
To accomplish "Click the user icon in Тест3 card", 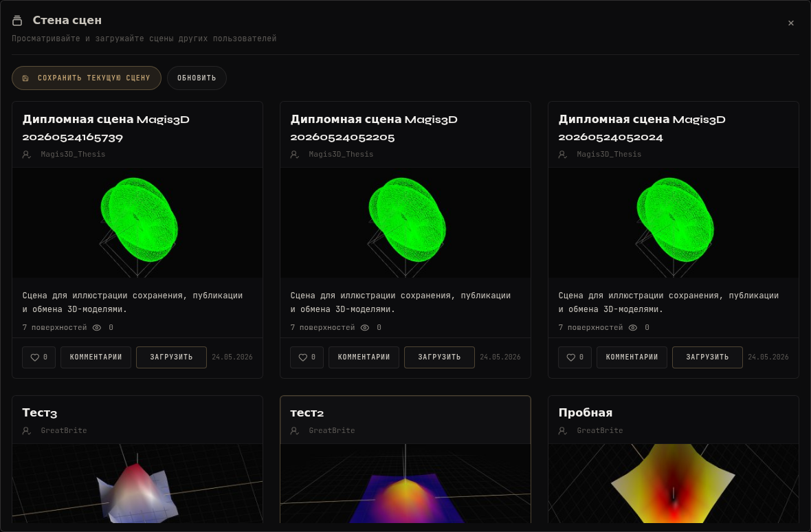I will (26, 431).
